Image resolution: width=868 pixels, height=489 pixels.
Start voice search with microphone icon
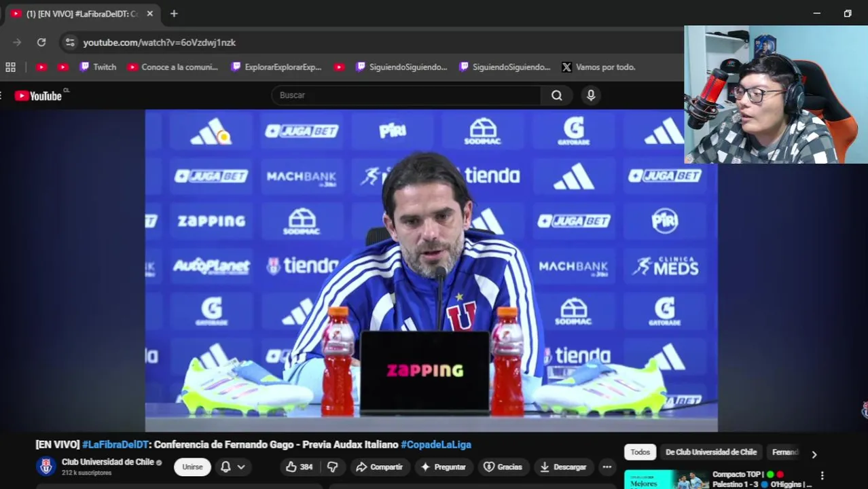pos(591,95)
